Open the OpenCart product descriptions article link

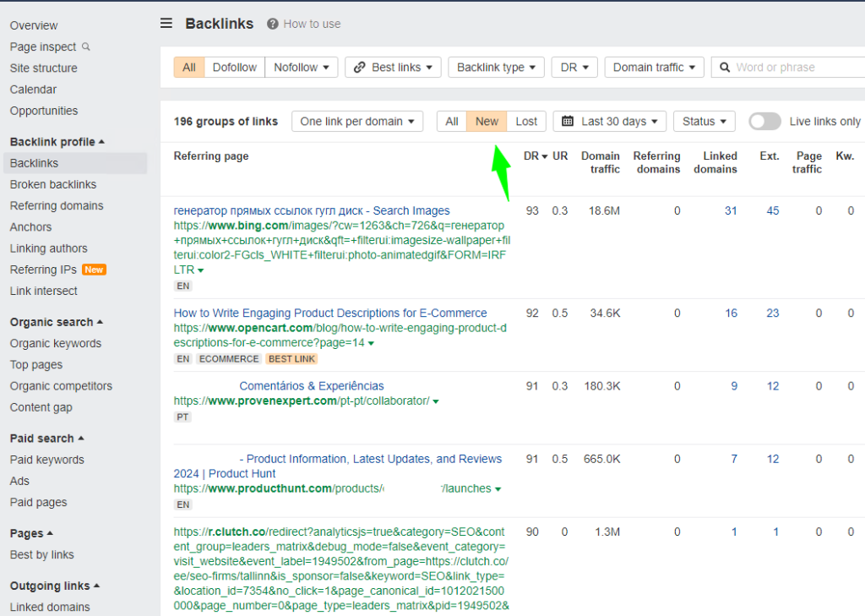click(x=330, y=313)
